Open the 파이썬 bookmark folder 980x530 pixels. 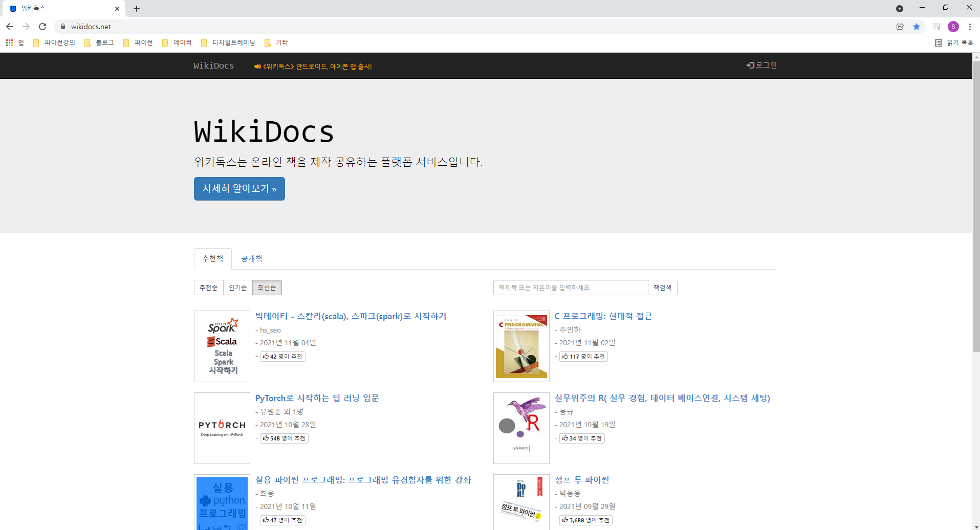click(x=138, y=42)
